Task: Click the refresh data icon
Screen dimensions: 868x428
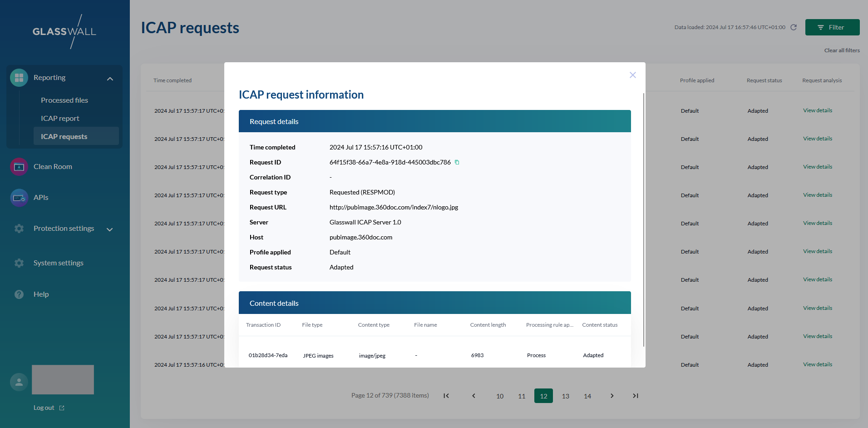Action: tap(794, 27)
